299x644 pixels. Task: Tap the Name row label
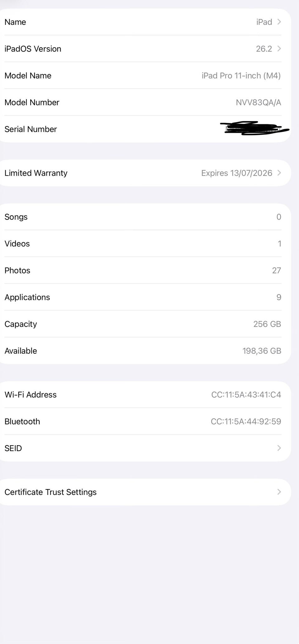(15, 22)
